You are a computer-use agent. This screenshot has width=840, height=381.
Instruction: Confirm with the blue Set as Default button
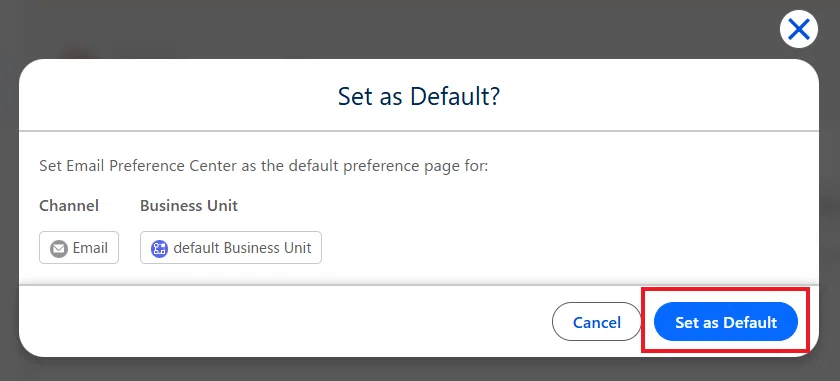click(726, 322)
